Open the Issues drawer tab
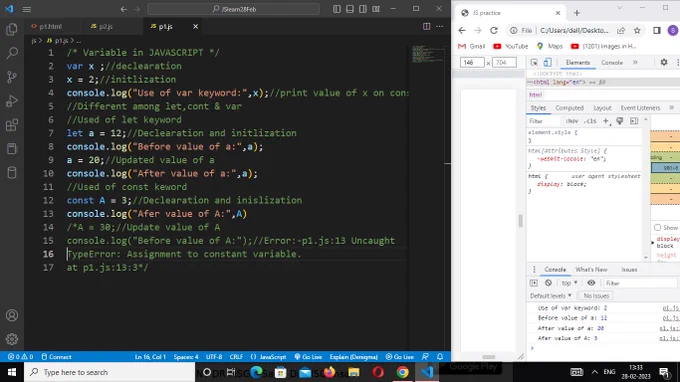Screen dimensions: 680x382 (629, 269)
